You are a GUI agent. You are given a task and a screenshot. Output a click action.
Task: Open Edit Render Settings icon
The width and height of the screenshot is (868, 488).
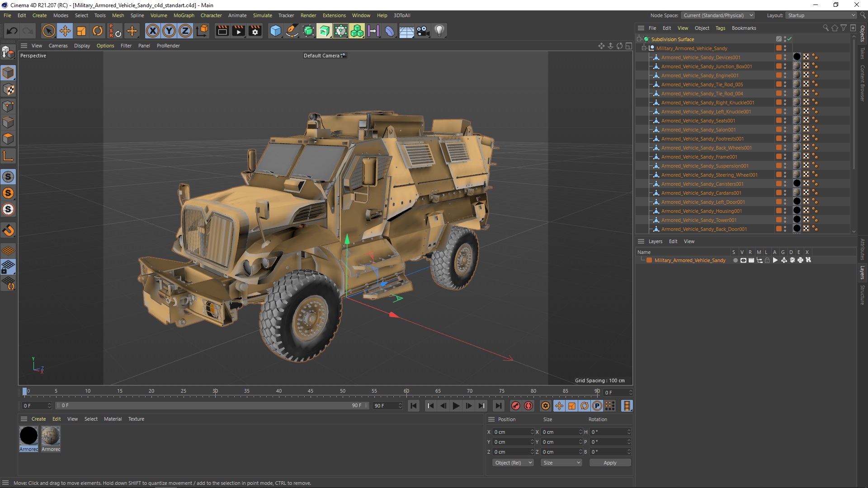[x=255, y=31]
